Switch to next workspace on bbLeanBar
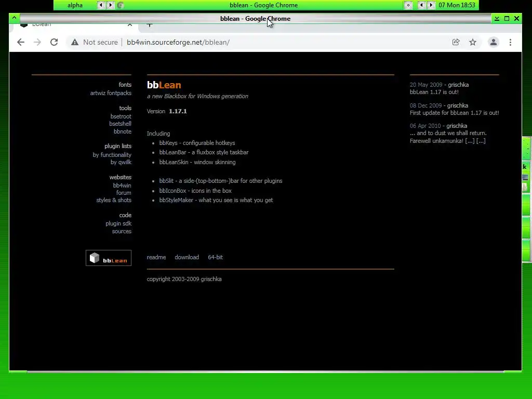Viewport: 532px width, 399px height. pos(110,5)
